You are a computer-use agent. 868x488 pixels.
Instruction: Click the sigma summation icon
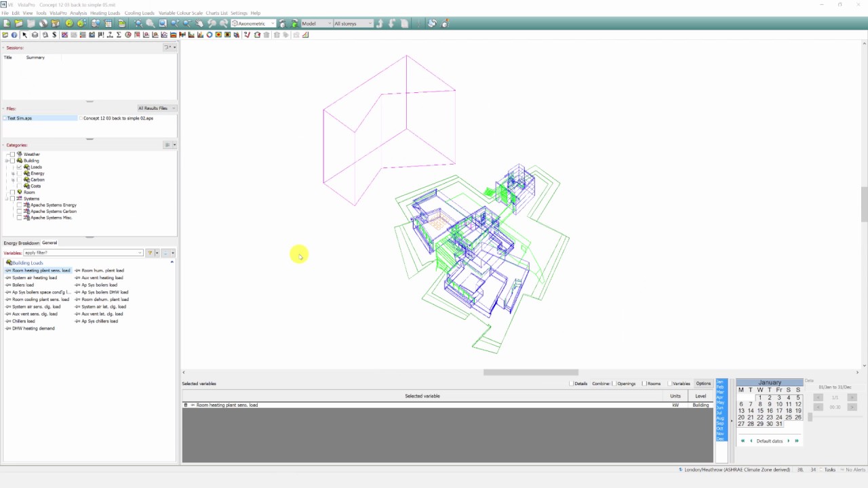pos(118,35)
